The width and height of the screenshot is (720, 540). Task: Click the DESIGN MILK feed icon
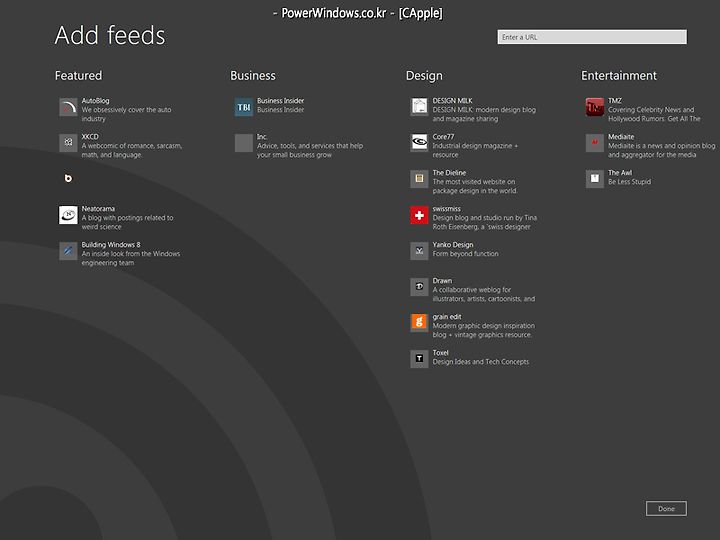point(419,107)
